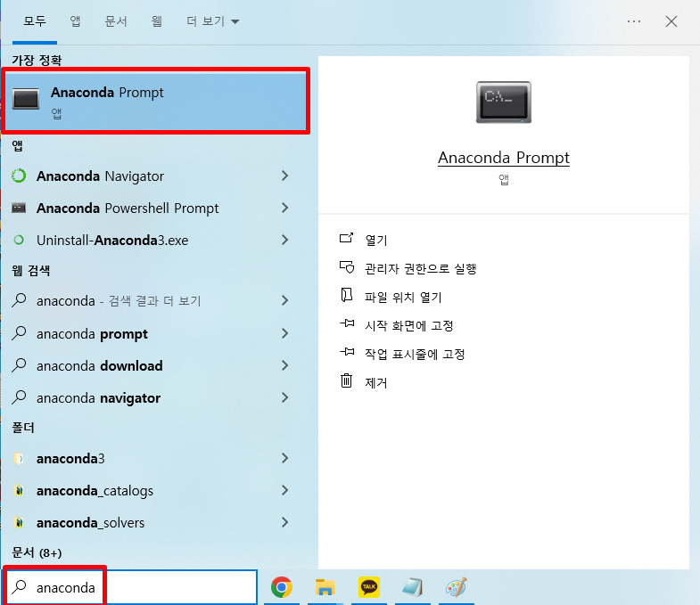This screenshot has height=605, width=700.
Task: Open the Paint app on the taskbar
Action: tap(457, 587)
